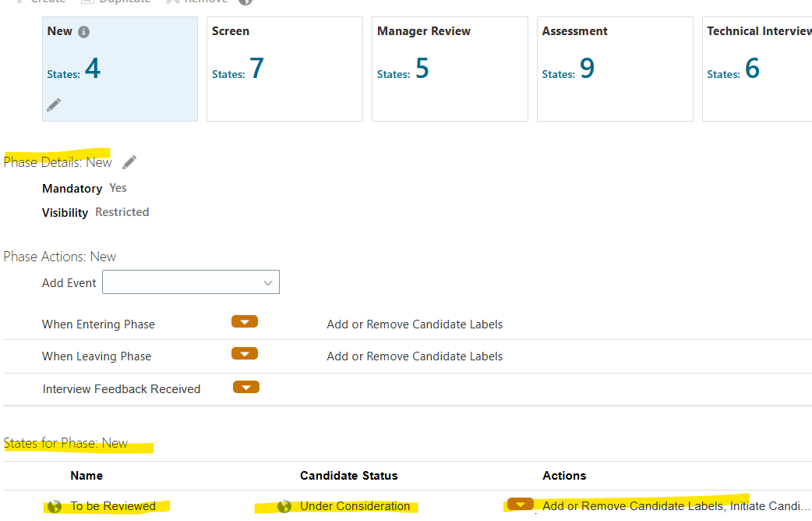
Task: Expand the Interview Feedback Received actions
Action: (x=245, y=386)
